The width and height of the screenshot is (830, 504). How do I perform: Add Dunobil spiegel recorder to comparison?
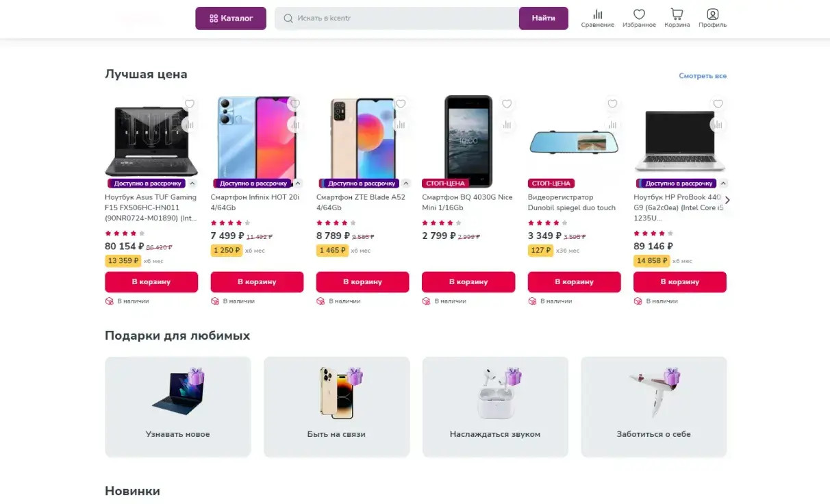612,125
